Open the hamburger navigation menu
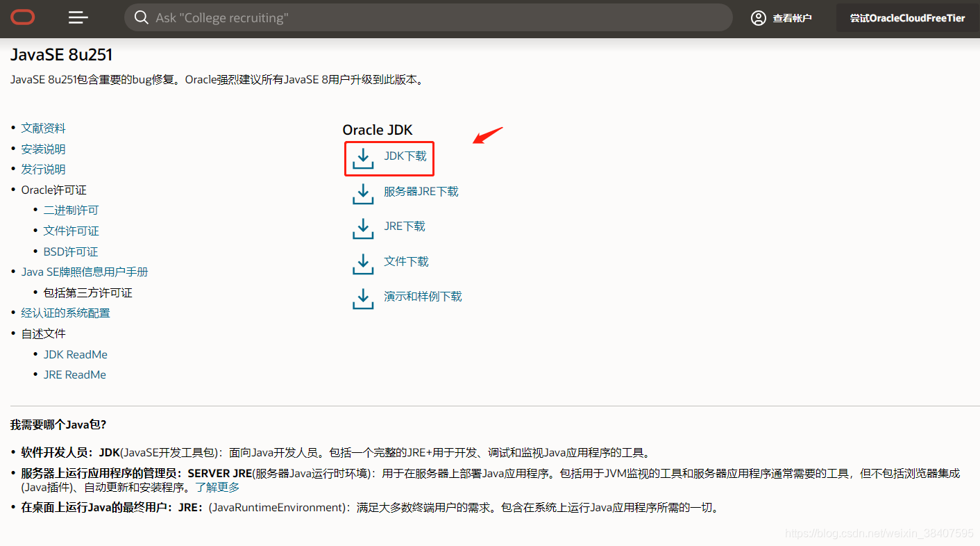 (78, 17)
